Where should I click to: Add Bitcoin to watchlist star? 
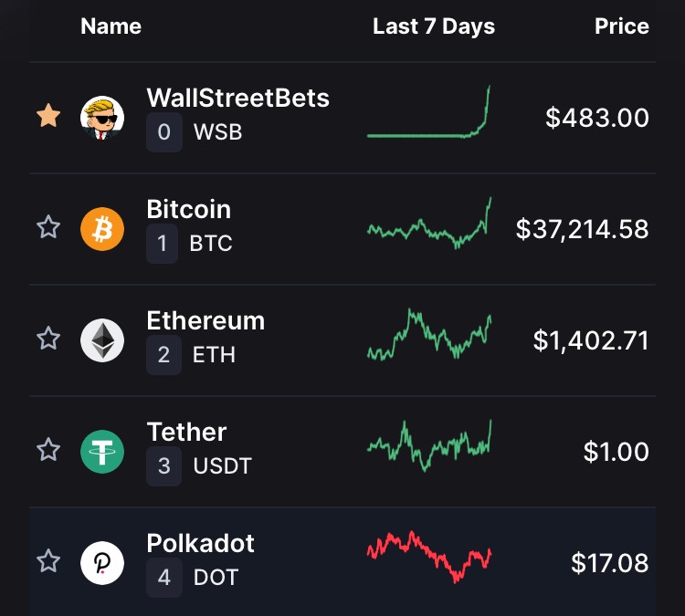[x=48, y=227]
